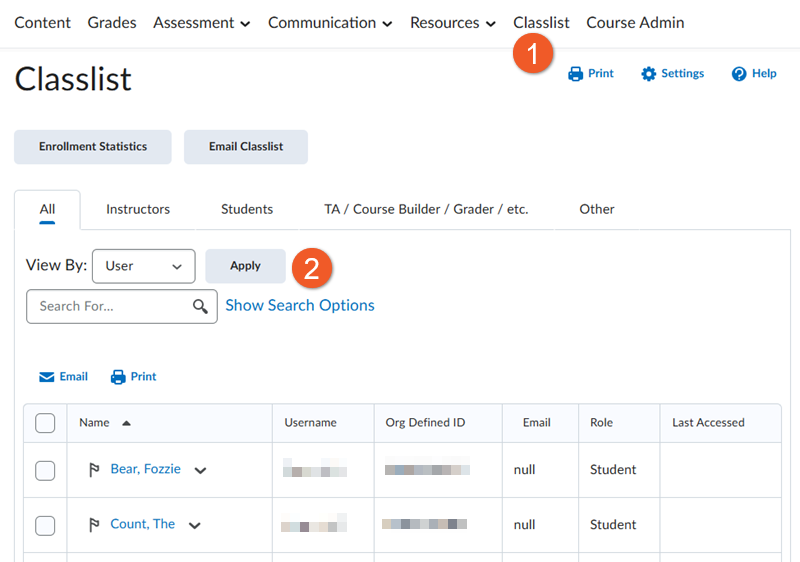The width and height of the screenshot is (800, 562).
Task: Open the Grades navigation item
Action: pyautogui.click(x=112, y=22)
